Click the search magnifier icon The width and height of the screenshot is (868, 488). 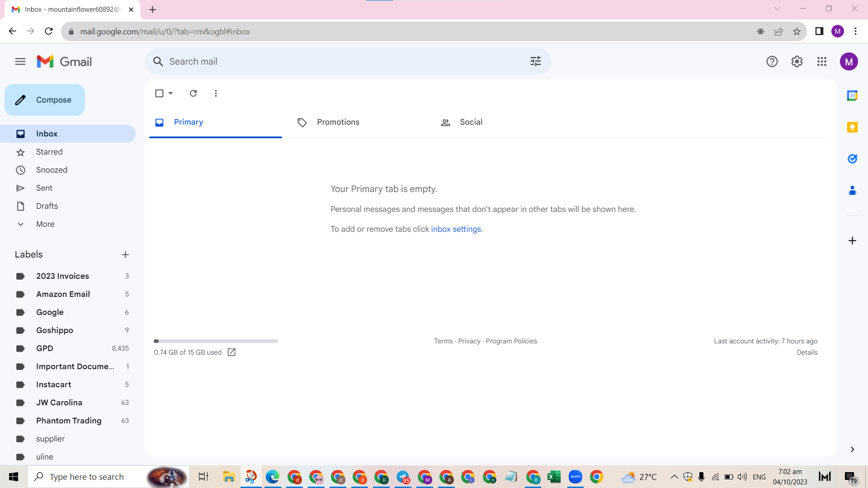[x=158, y=61]
